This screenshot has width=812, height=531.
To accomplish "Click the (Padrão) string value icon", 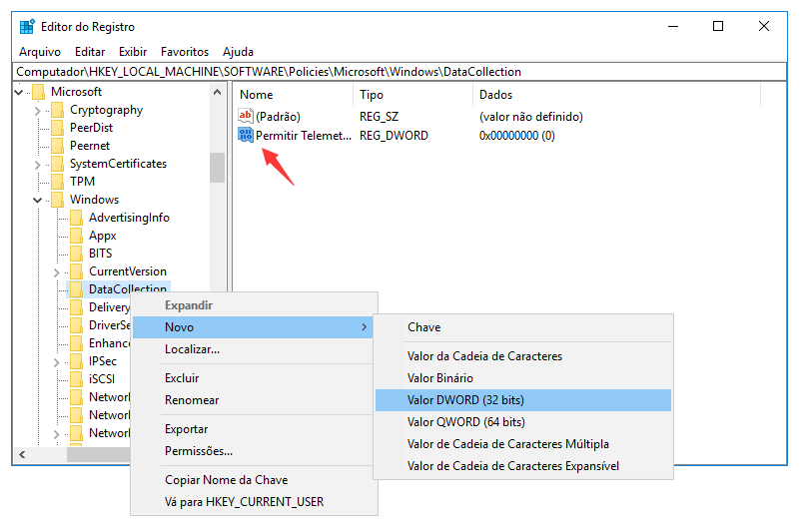I will click(246, 117).
